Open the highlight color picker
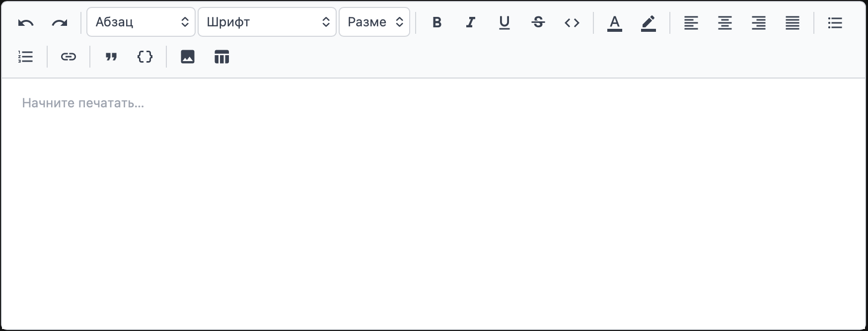The image size is (868, 331). point(649,22)
